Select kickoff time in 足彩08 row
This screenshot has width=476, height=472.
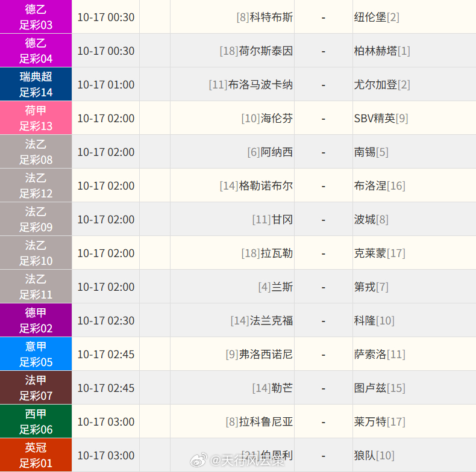point(106,152)
